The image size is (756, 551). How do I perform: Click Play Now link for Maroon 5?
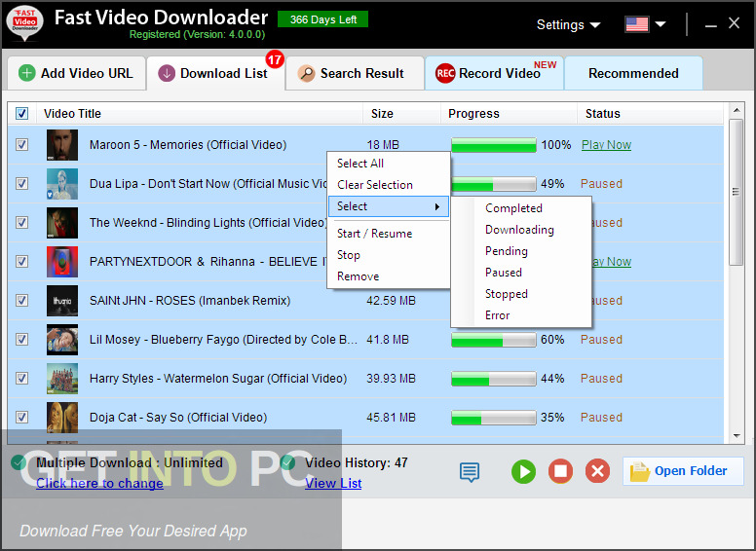(x=606, y=145)
